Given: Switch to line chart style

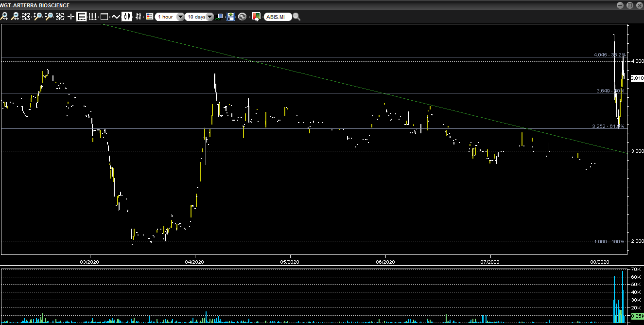Looking at the screenshot, I should tap(116, 17).
